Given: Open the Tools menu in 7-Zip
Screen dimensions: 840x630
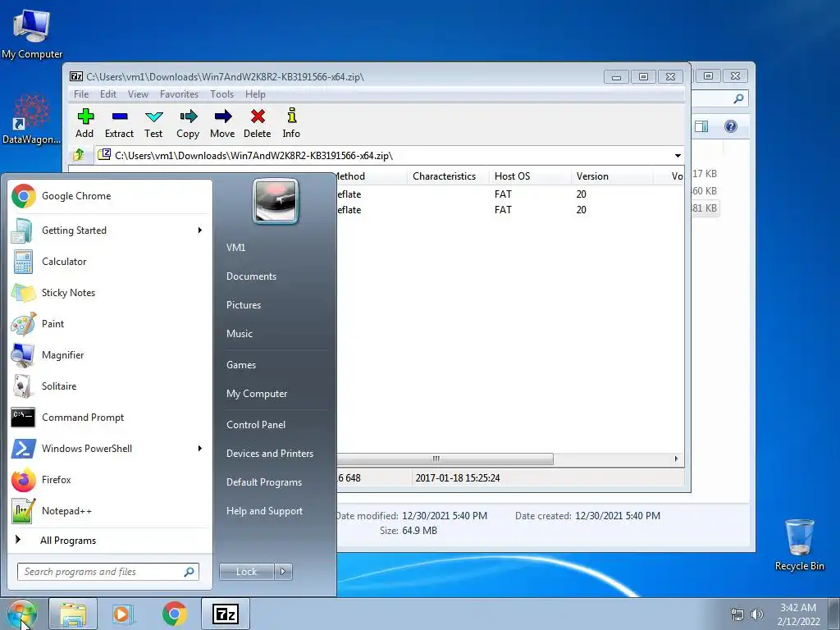Looking at the screenshot, I should point(221,94).
